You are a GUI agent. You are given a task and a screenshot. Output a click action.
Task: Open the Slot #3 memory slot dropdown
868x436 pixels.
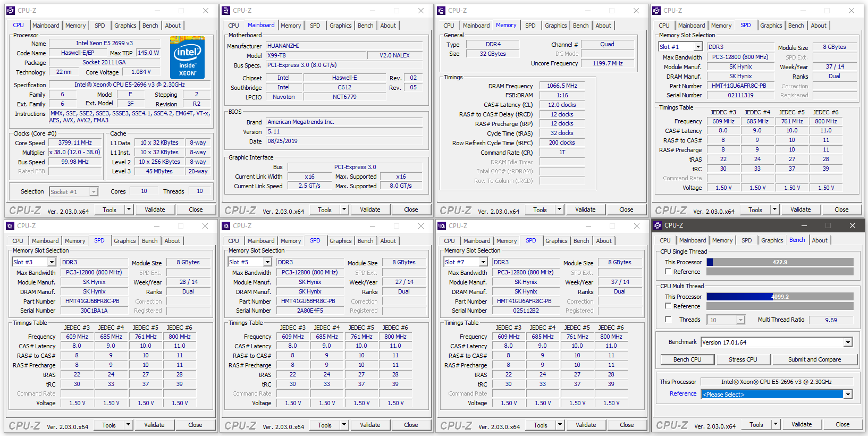pos(52,262)
